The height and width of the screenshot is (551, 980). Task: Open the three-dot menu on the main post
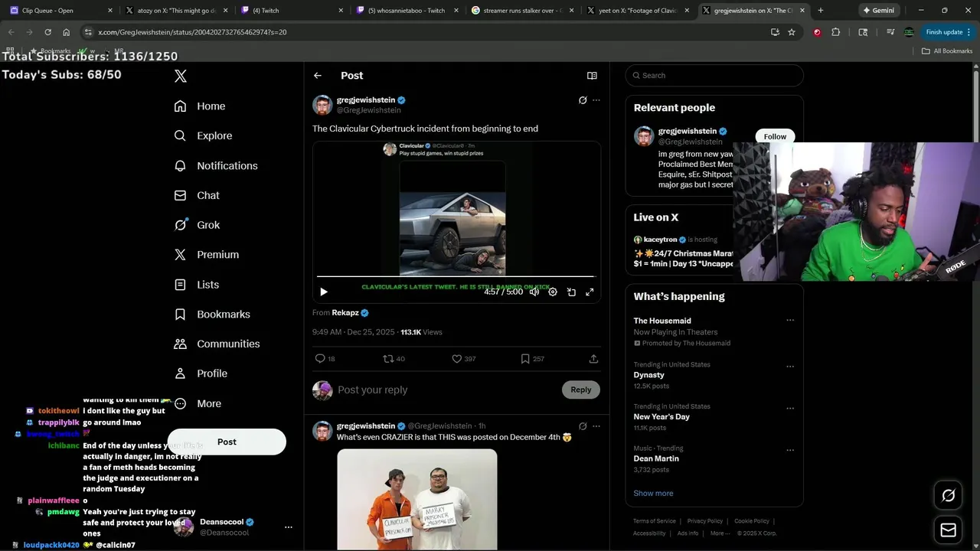coord(596,100)
